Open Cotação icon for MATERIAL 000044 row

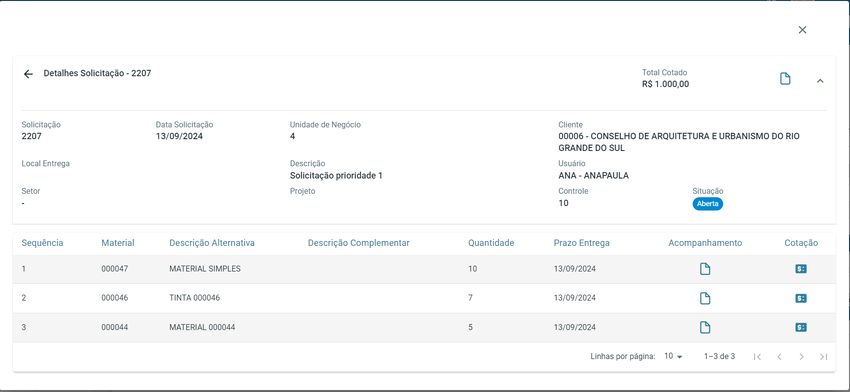(x=801, y=327)
